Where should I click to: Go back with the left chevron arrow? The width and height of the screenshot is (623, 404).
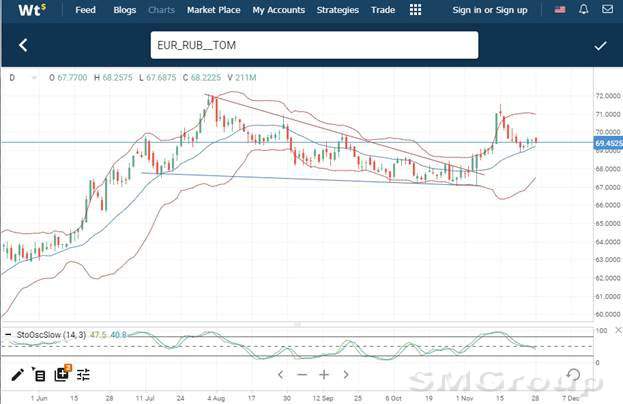(x=23, y=45)
